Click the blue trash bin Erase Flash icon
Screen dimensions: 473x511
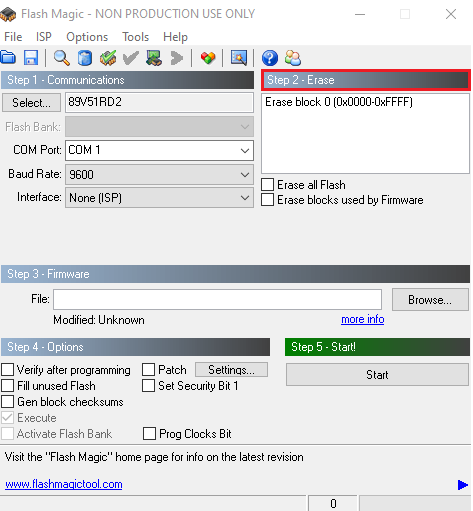pyautogui.click(x=85, y=58)
